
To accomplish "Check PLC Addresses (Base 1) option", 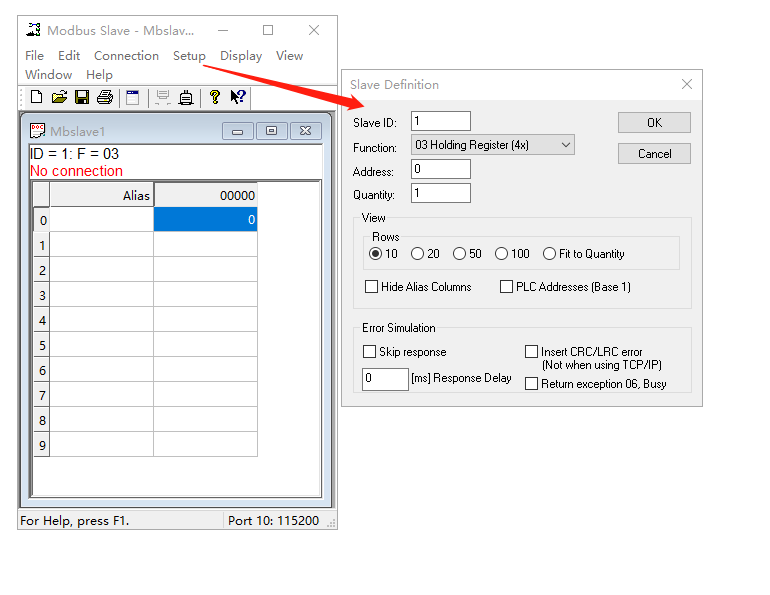I will 506,287.
